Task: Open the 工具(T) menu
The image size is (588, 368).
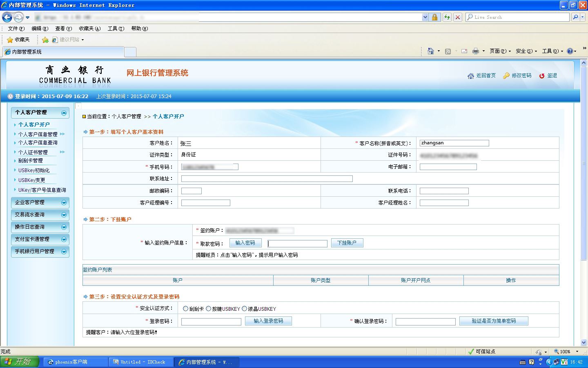Action: pos(116,29)
